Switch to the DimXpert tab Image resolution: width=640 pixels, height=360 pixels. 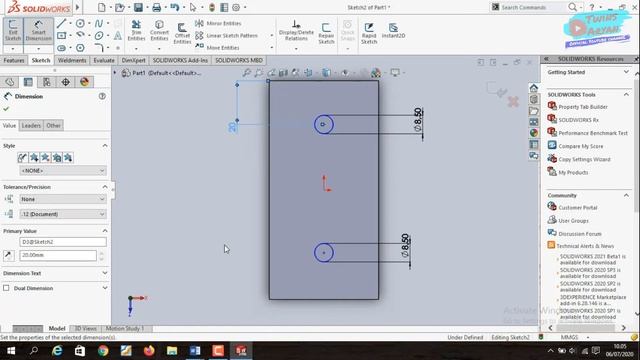point(133,60)
